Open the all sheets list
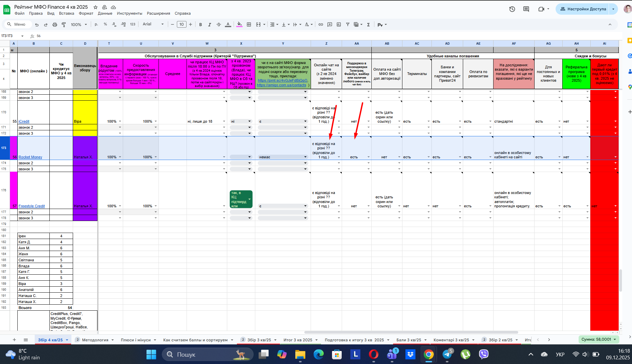632x364 pixels. (26, 340)
